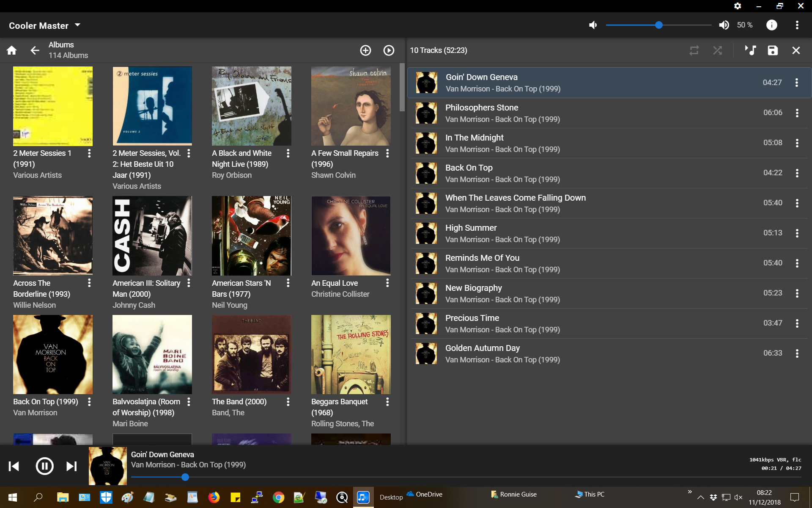Image resolution: width=812 pixels, height=508 pixels.
Task: Open the This PC taskbar toolbar
Action: (590, 494)
